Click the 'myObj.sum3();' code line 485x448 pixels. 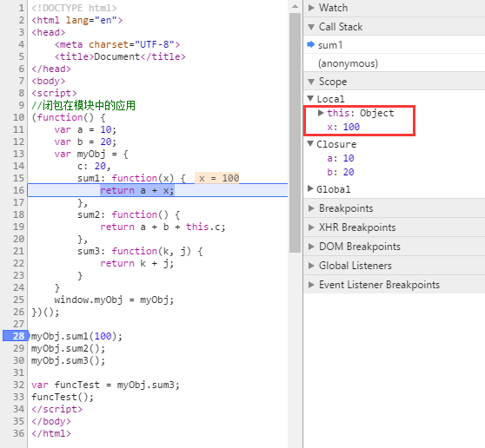click(68, 360)
